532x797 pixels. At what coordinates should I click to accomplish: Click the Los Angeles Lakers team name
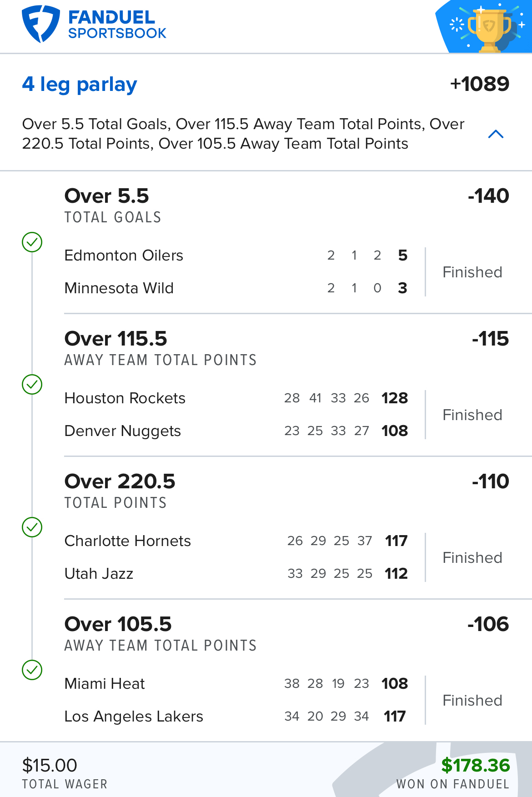(134, 717)
